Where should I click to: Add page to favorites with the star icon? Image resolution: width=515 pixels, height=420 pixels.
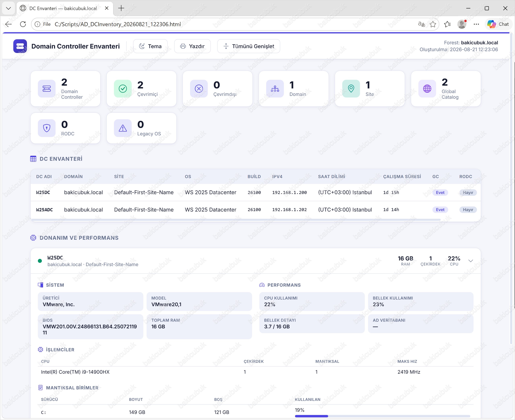pyautogui.click(x=433, y=24)
